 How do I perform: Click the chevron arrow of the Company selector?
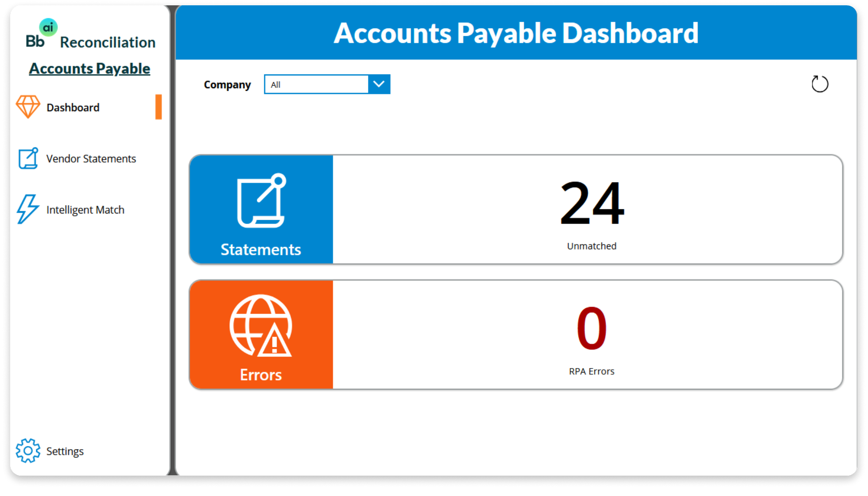(379, 84)
